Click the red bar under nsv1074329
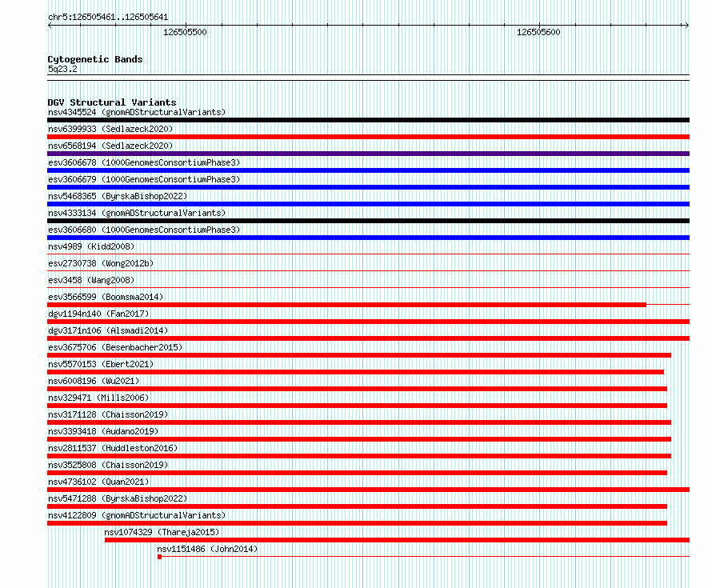Screen dimensions: 712x588 point(398,540)
